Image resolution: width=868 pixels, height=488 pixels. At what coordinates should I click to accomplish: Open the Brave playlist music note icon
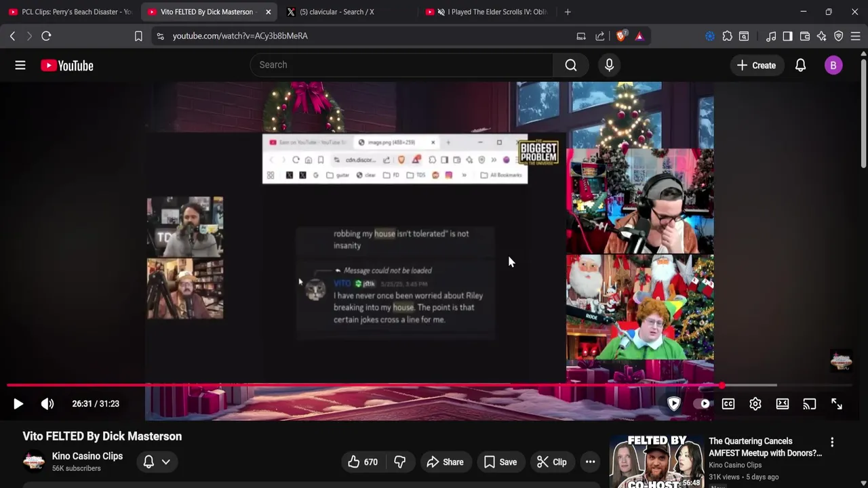tap(771, 36)
